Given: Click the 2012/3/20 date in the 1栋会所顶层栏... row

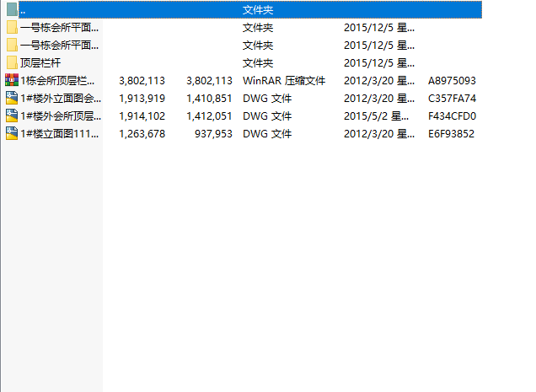Looking at the screenshot, I should (x=379, y=81).
